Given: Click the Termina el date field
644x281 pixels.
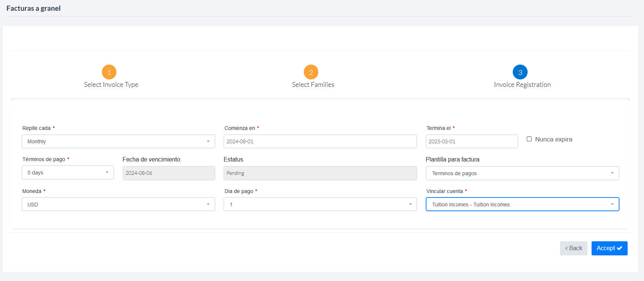Looking at the screenshot, I should click(x=471, y=141).
